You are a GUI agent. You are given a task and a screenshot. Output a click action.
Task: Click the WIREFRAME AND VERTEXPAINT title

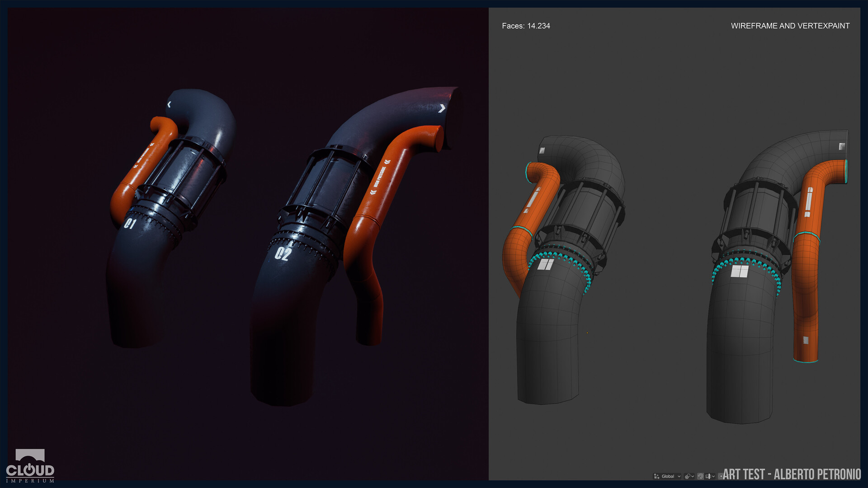tap(790, 26)
